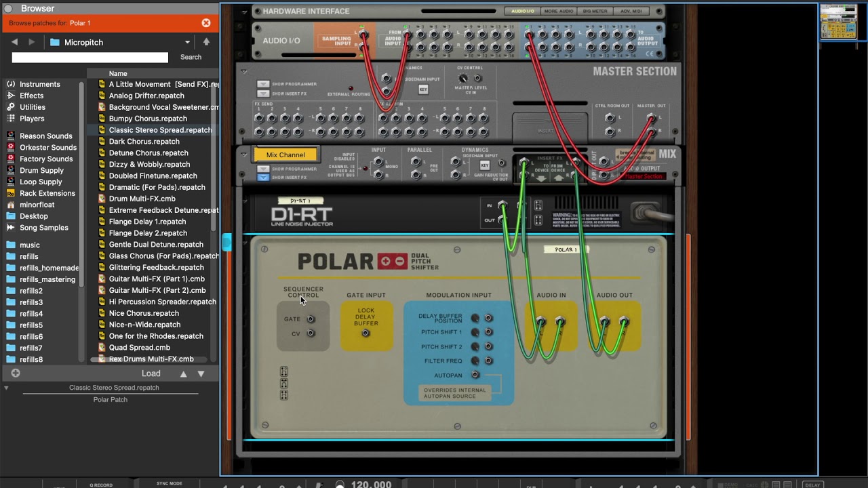Toggle Mix Channel Show Programmer
The image size is (868, 488).
point(263,169)
